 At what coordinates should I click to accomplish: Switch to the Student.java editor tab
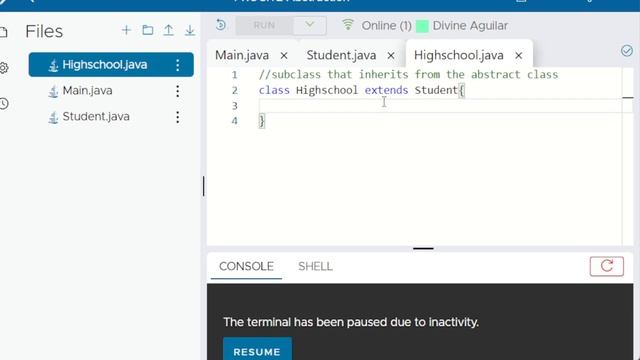(x=341, y=55)
